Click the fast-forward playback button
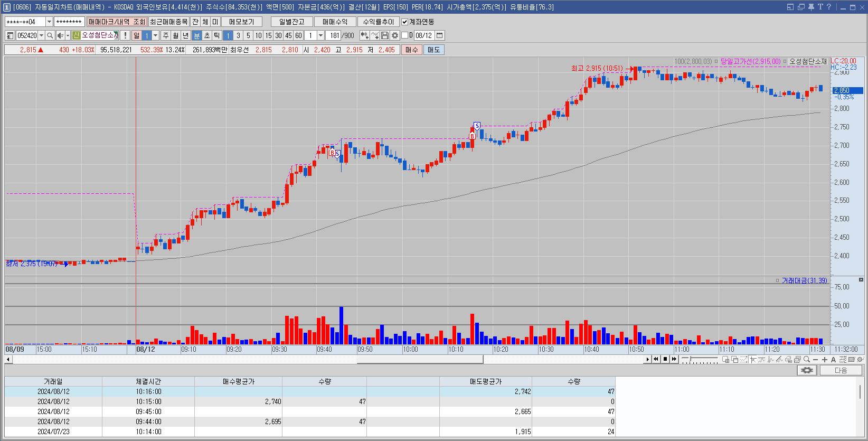This screenshot has width=868, height=441. [674, 359]
